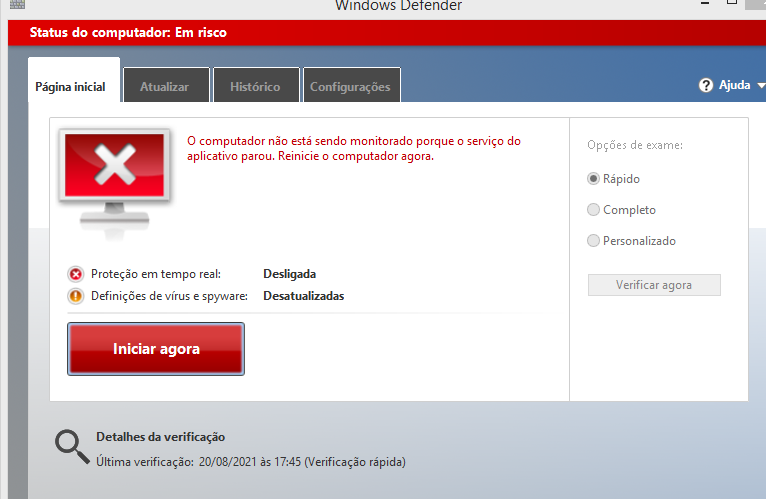Click the question mark help icon

click(x=705, y=86)
